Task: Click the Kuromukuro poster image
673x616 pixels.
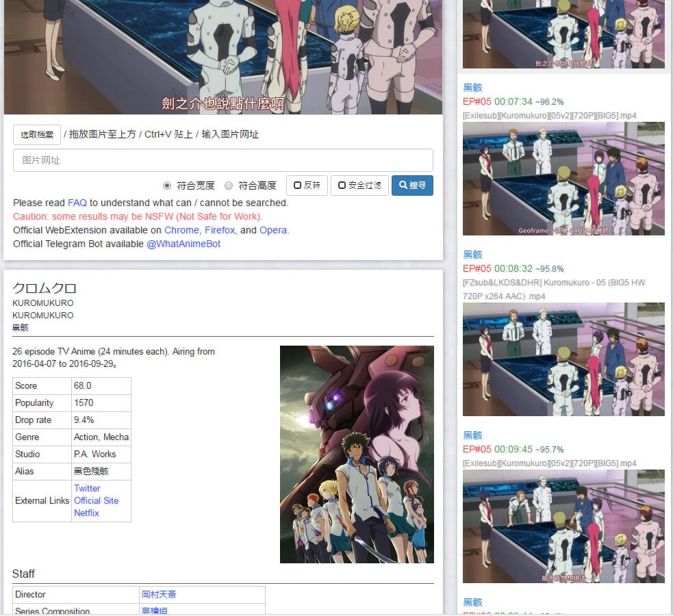Action: point(357,454)
